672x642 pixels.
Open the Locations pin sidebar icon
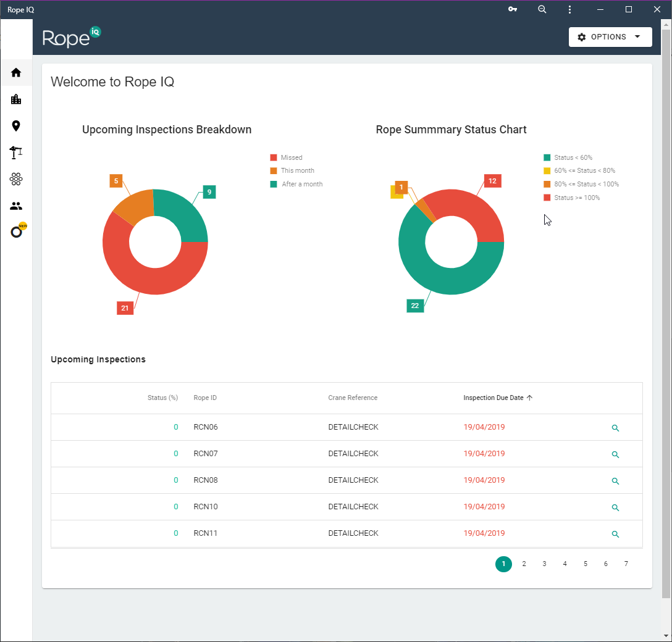16,126
